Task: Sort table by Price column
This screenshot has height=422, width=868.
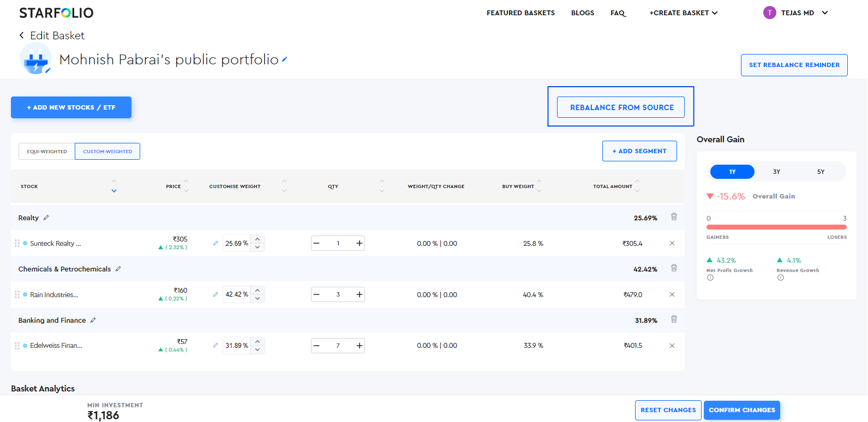Action: (186, 186)
